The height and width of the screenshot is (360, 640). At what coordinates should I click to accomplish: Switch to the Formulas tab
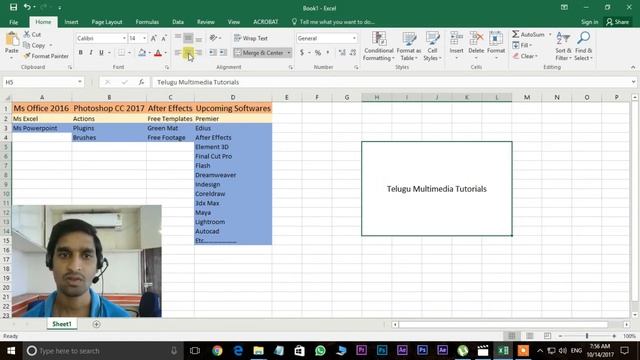(x=147, y=22)
